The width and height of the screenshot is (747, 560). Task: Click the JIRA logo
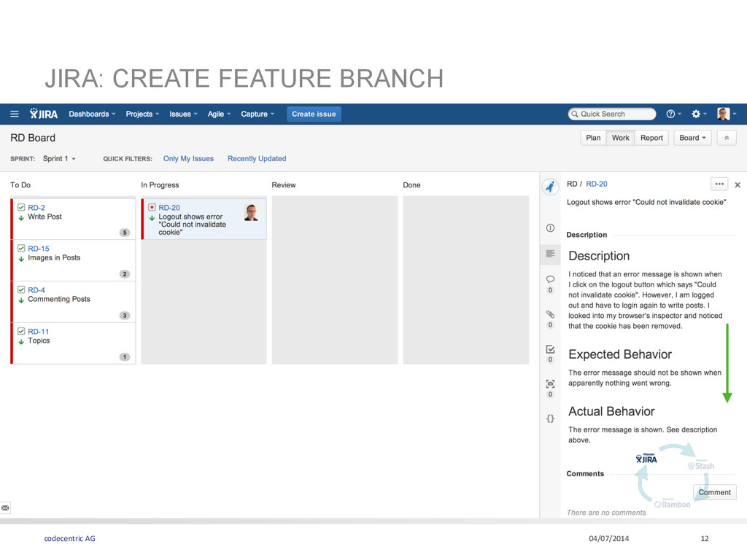pyautogui.click(x=43, y=114)
